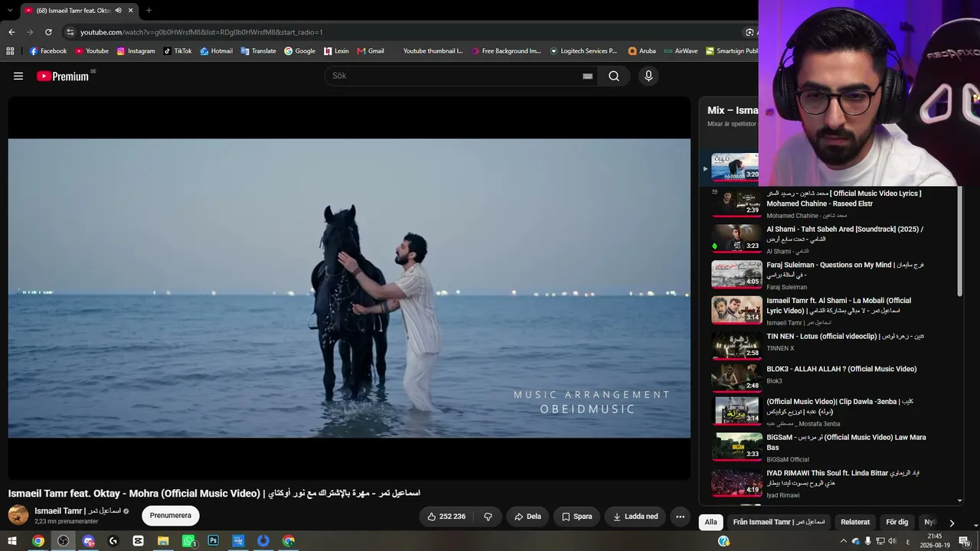Open CapCut from the taskbar
The width and height of the screenshot is (980, 551).
(x=138, y=541)
